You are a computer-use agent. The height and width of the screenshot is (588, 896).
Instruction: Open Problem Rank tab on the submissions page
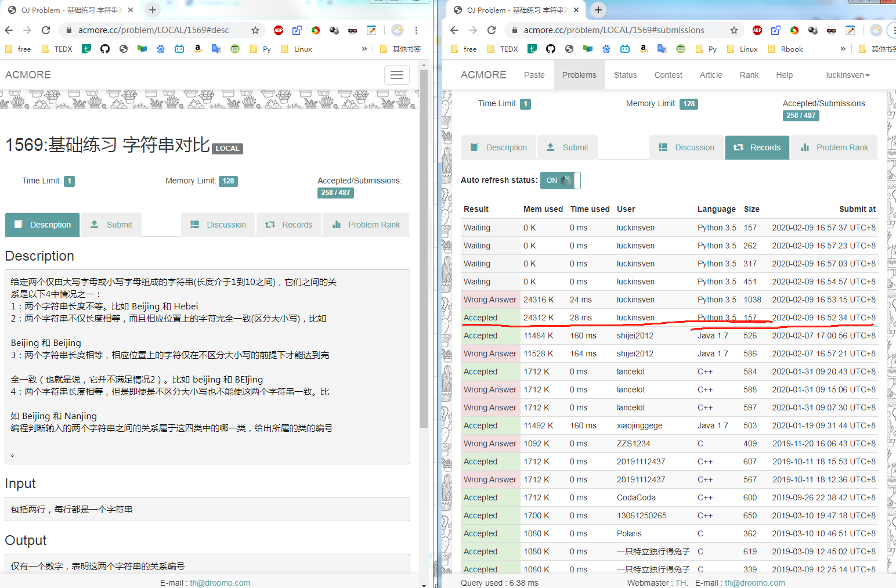[834, 147]
